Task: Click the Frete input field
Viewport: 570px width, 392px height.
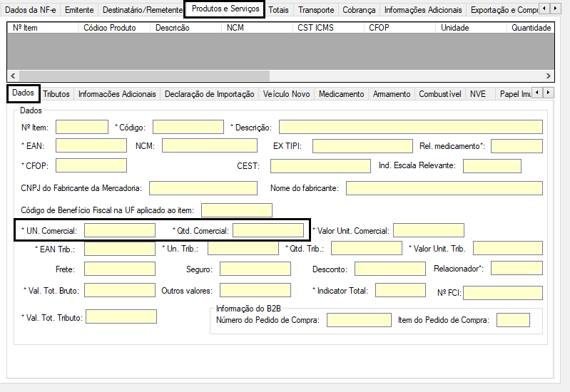Action: [x=120, y=269]
